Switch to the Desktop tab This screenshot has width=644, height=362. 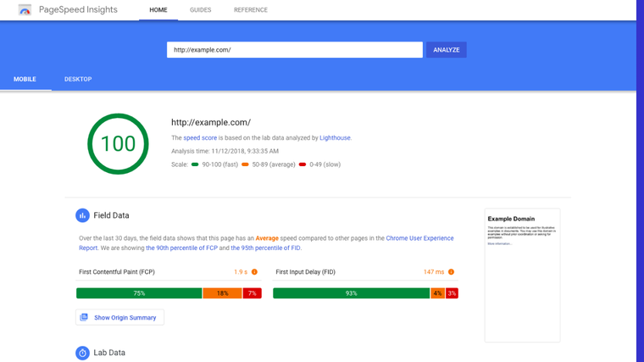(x=78, y=79)
